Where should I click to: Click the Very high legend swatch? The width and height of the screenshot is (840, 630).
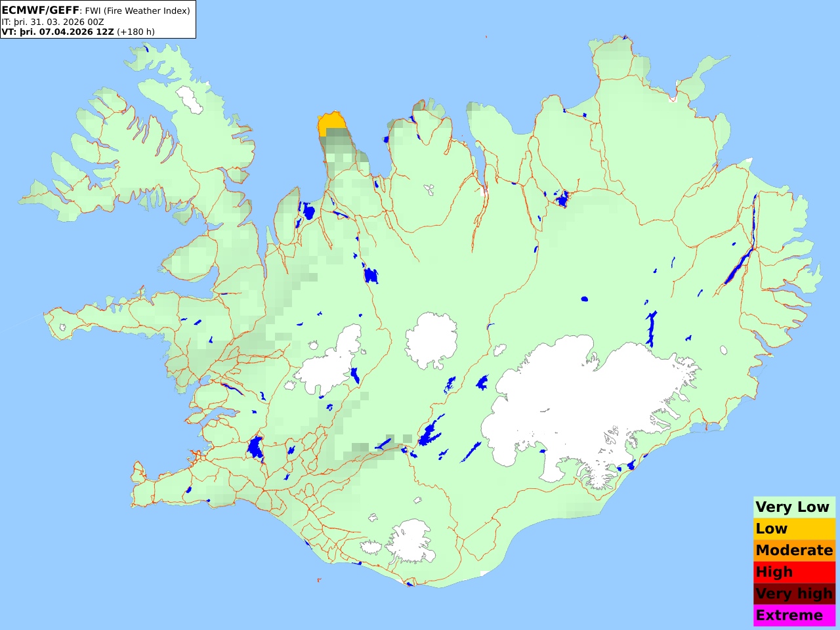point(794,593)
